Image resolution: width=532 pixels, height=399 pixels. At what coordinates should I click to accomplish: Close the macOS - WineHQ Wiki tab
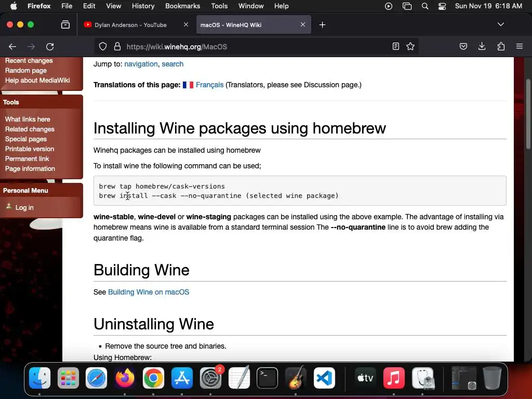303,24
